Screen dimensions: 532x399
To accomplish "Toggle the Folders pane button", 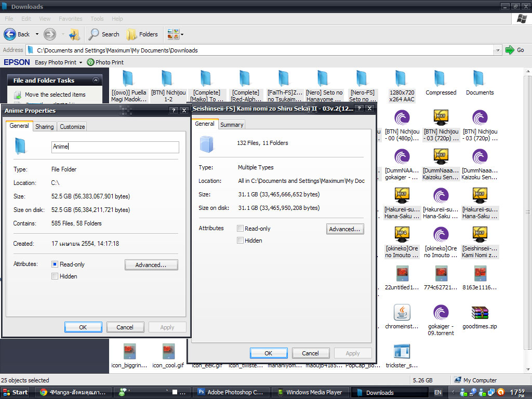I will 142,34.
